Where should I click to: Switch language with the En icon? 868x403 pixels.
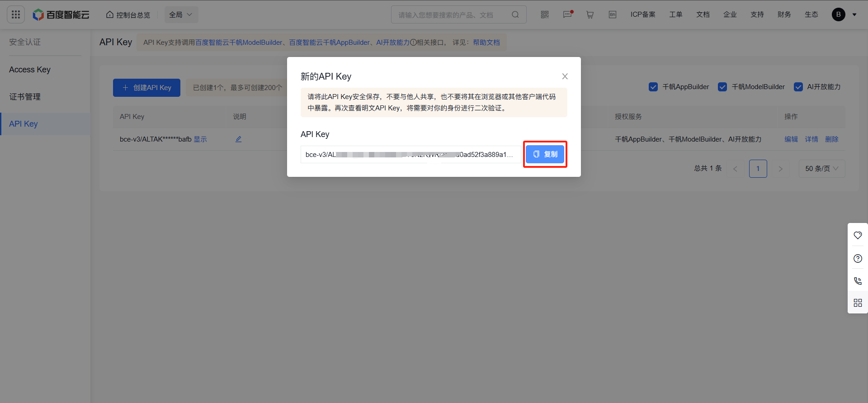point(613,14)
